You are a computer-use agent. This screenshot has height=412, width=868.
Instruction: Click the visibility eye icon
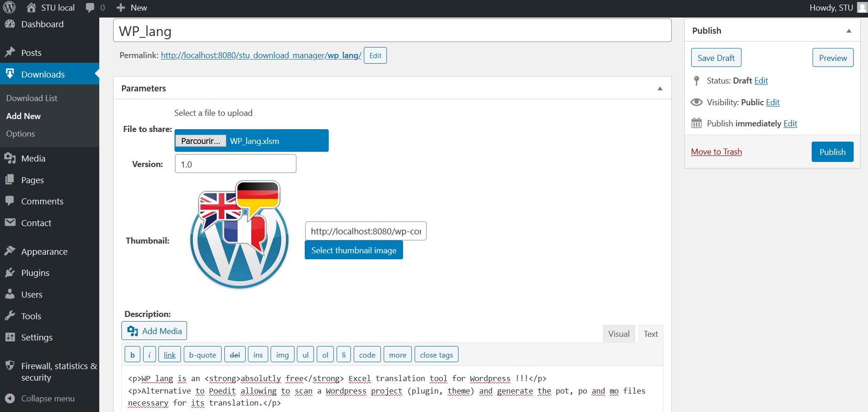697,102
